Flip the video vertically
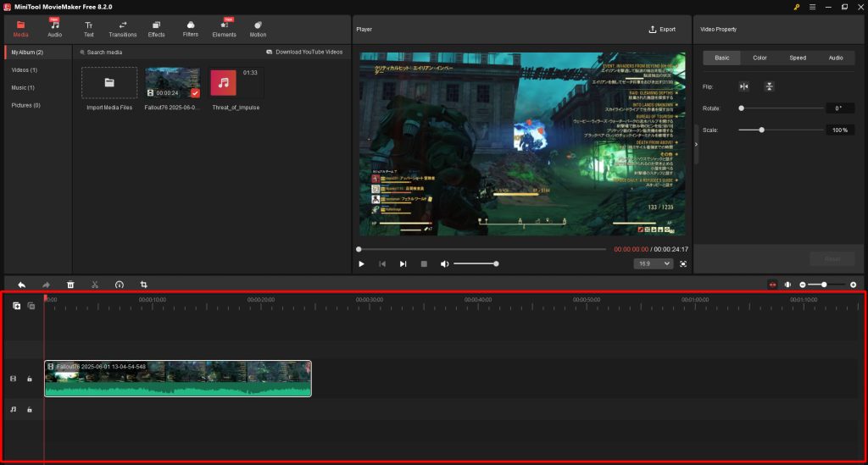The width and height of the screenshot is (868, 465). point(769,86)
